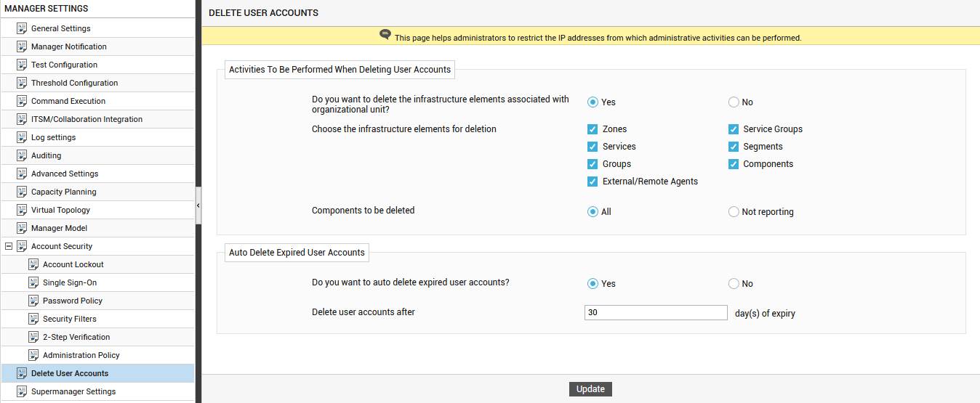Image resolution: width=980 pixels, height=403 pixels.
Task: Click the Log settings page icon
Action: tap(22, 137)
